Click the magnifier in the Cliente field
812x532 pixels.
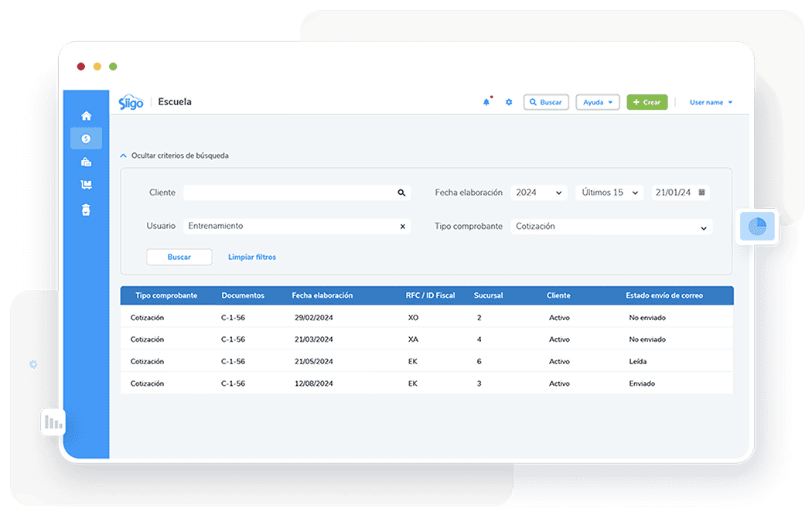[x=401, y=193]
